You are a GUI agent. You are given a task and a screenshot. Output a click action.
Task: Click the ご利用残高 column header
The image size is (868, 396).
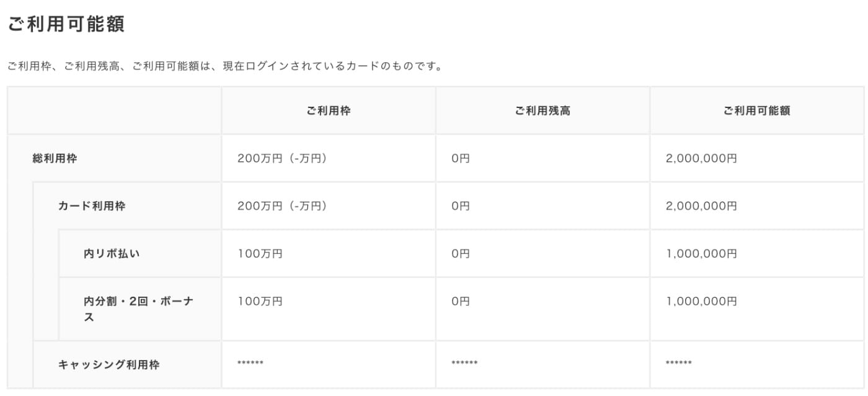tap(542, 110)
